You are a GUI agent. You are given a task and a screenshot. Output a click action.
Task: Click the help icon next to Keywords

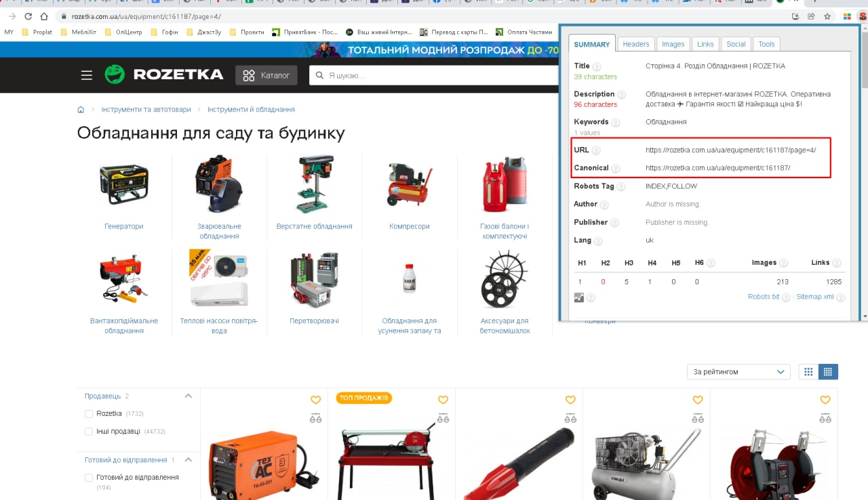616,123
